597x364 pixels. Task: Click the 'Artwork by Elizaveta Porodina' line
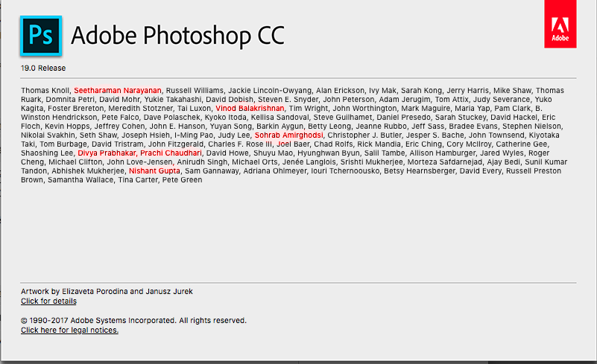pos(107,291)
